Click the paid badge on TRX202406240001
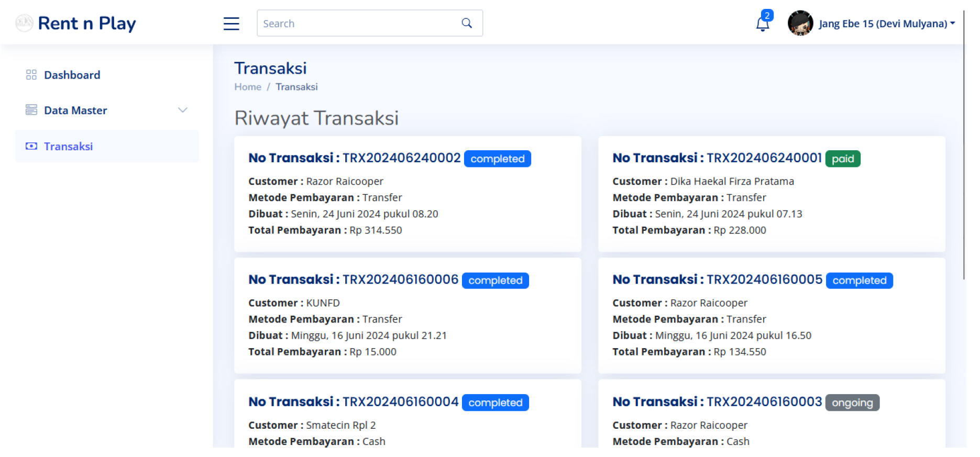 click(x=842, y=159)
